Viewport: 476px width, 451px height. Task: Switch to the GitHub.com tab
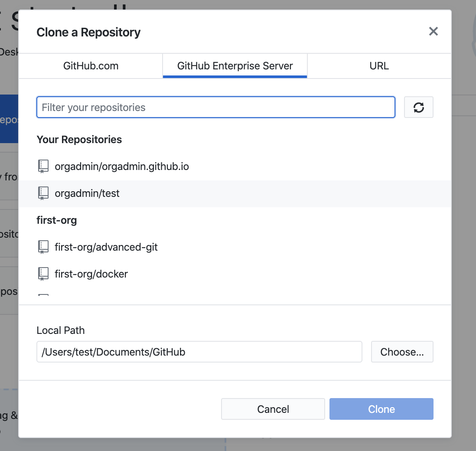coord(91,66)
